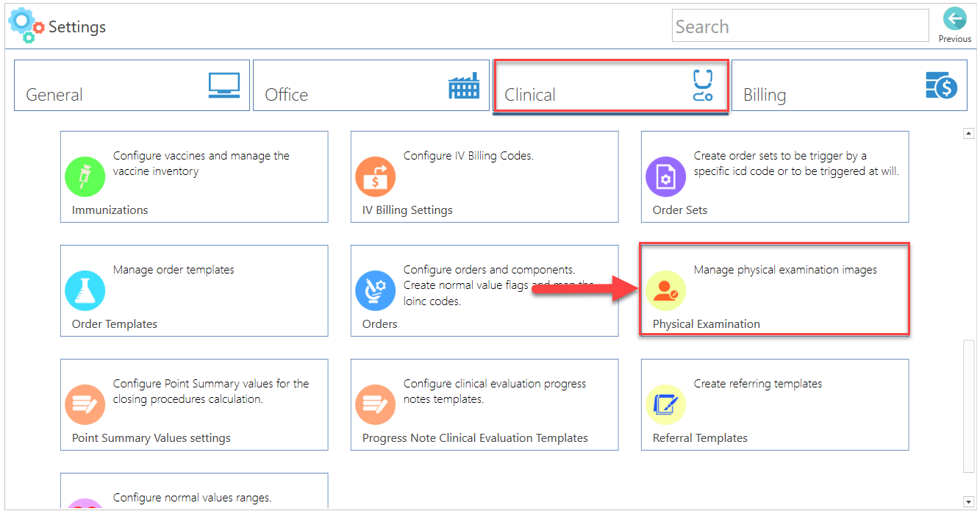Viewport: 980px width, 511px height.
Task: Click 'Create referring templates' description
Action: 758,384
